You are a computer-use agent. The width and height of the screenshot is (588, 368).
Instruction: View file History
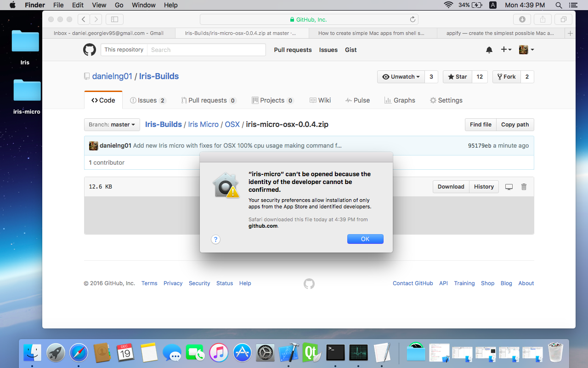click(x=484, y=187)
